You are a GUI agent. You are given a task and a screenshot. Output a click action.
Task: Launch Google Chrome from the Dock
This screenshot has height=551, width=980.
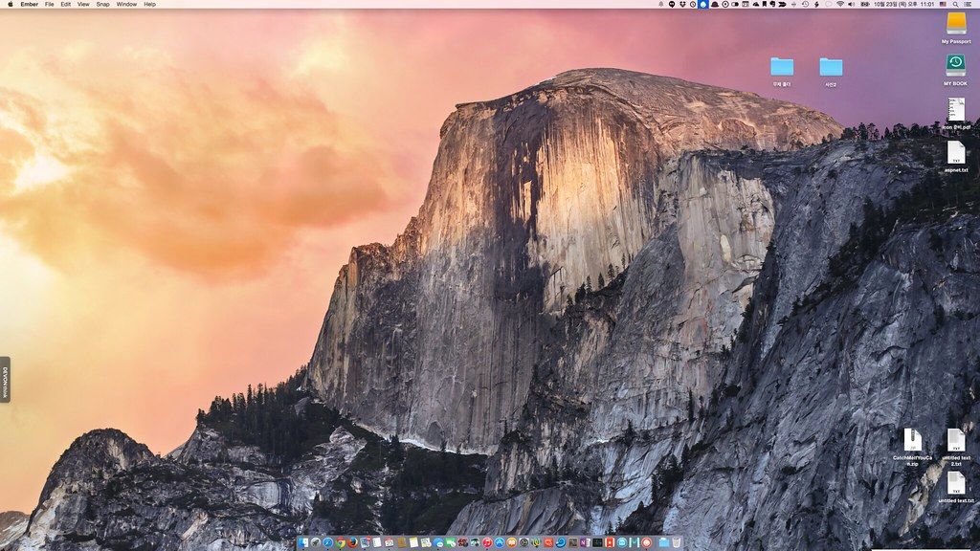(341, 542)
